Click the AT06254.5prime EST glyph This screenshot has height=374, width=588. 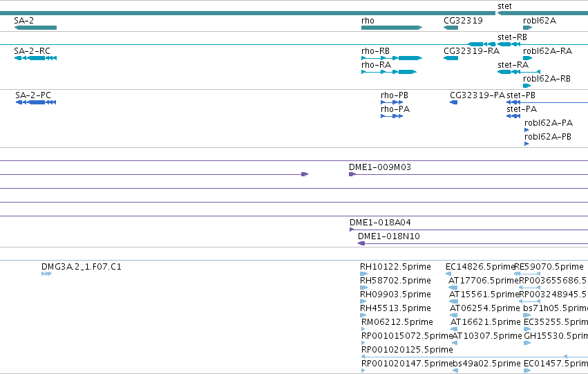pos(454,315)
